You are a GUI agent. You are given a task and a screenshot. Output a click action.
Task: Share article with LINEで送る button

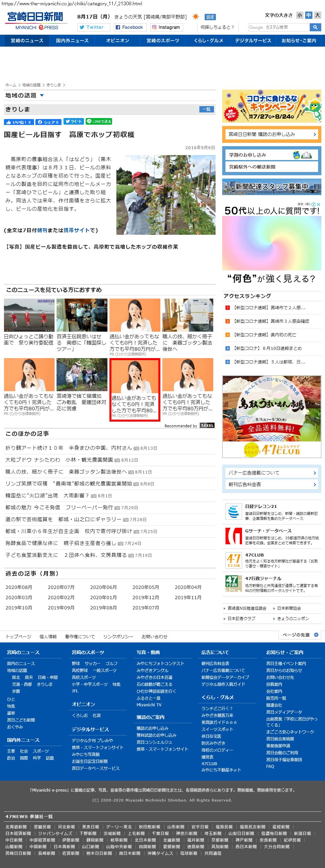point(99,122)
